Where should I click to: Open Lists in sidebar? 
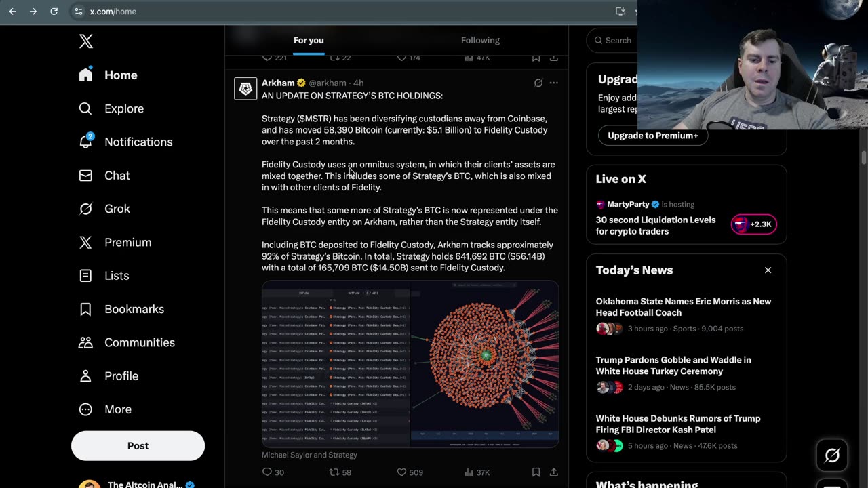(x=104, y=275)
